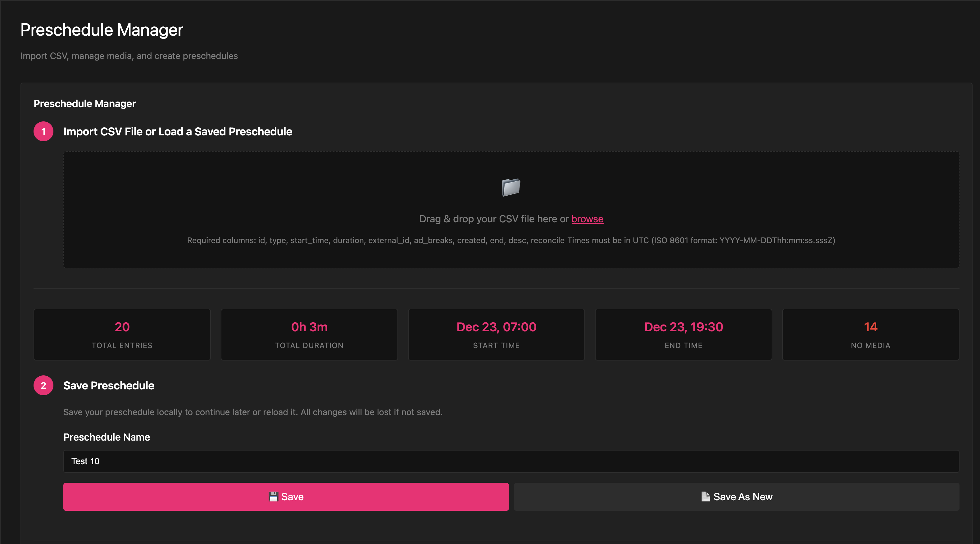This screenshot has width=980, height=544.
Task: Click the step 1 circle badge
Action: pos(43,132)
